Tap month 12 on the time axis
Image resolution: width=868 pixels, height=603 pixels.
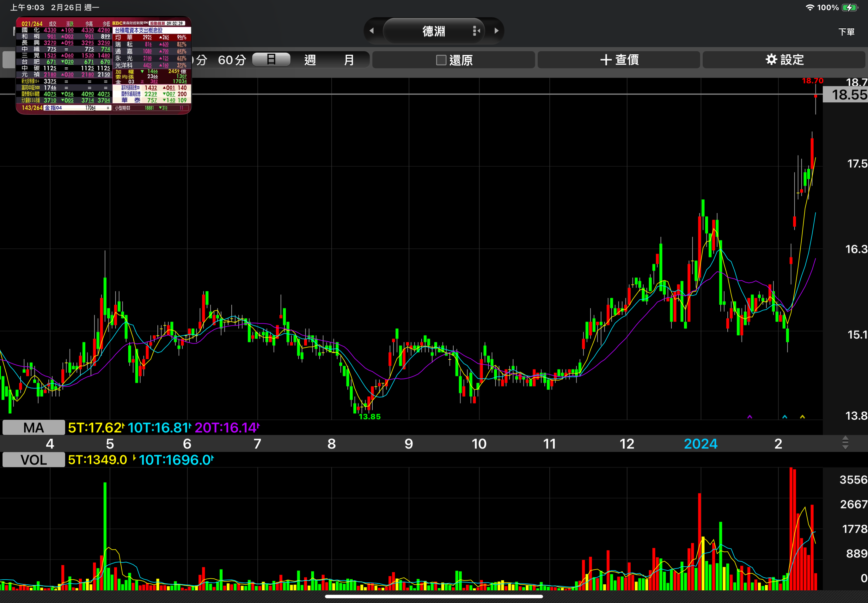[x=627, y=444]
